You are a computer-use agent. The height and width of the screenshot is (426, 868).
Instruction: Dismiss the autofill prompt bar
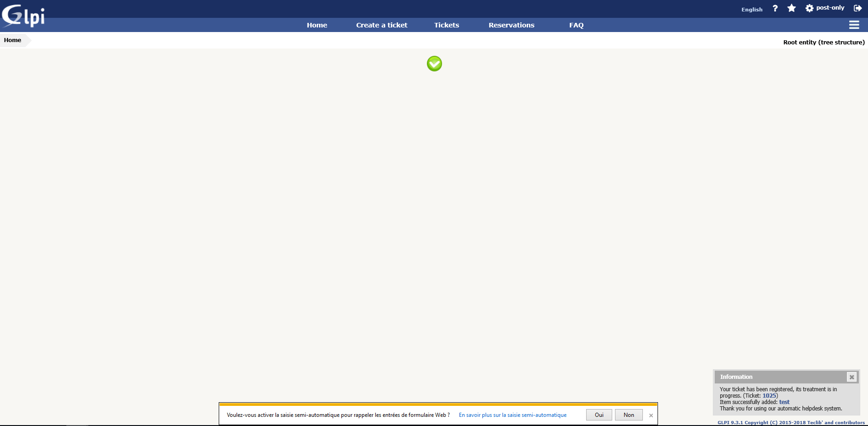tap(651, 415)
